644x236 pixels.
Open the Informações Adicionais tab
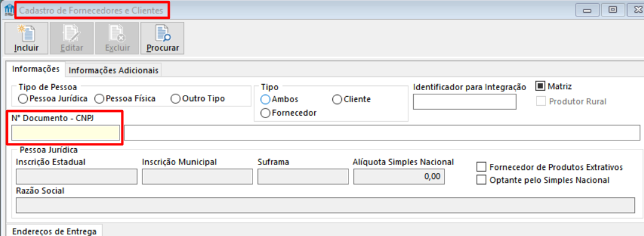[x=114, y=70]
